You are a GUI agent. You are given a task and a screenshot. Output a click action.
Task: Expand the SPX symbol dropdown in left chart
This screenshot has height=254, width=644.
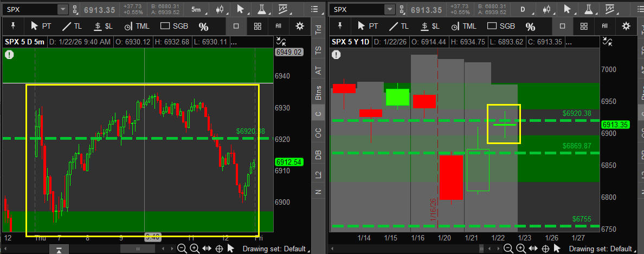(62, 9)
